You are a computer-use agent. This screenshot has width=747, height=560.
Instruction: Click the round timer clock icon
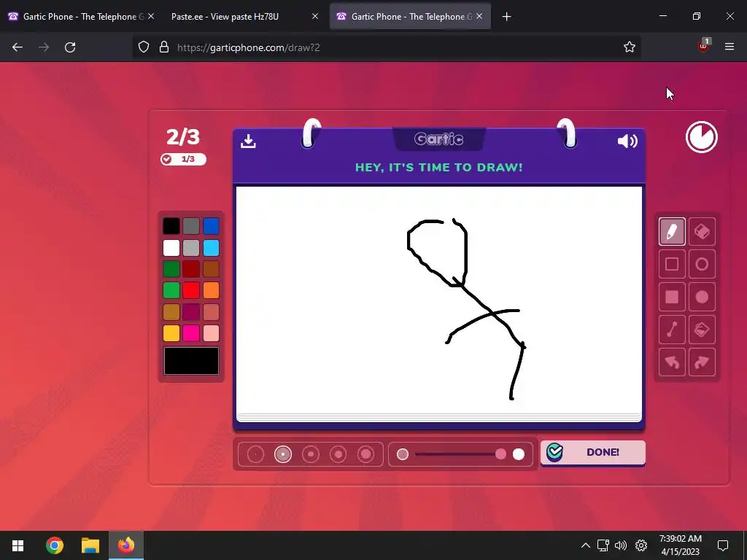click(x=701, y=137)
